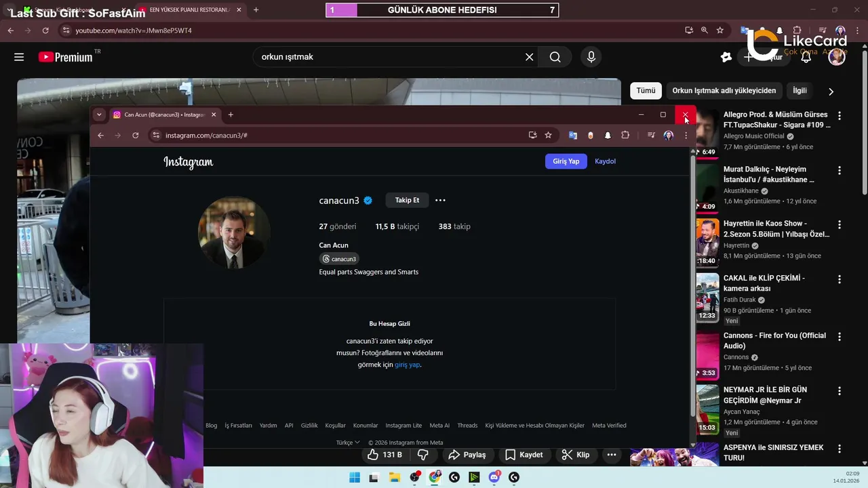The width and height of the screenshot is (868, 488).
Task: Like the video with 131 B likes
Action: coord(384,455)
